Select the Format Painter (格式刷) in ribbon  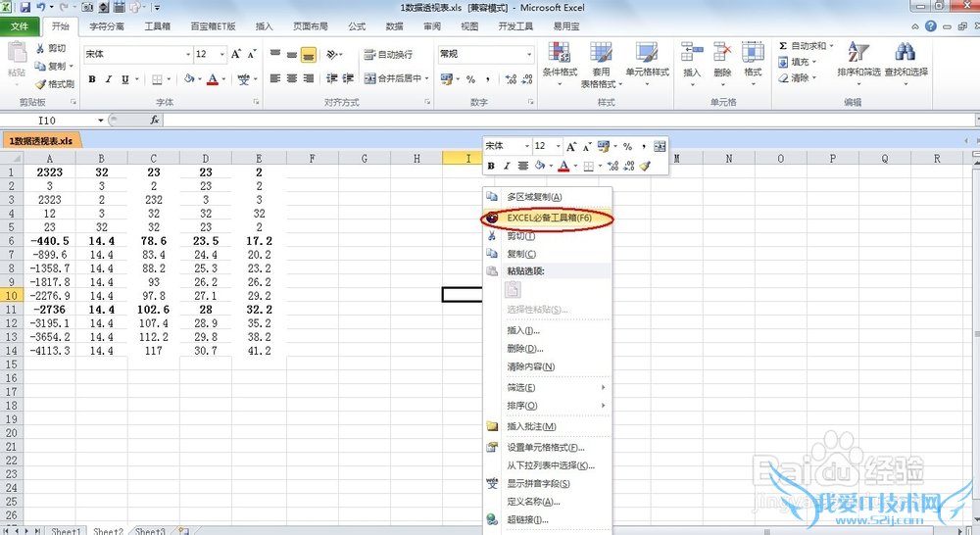click(x=54, y=83)
